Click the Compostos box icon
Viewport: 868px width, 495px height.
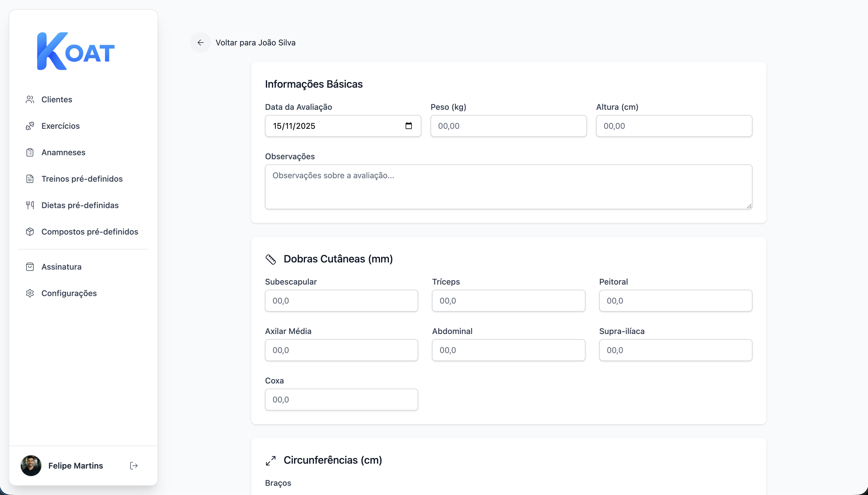point(30,231)
